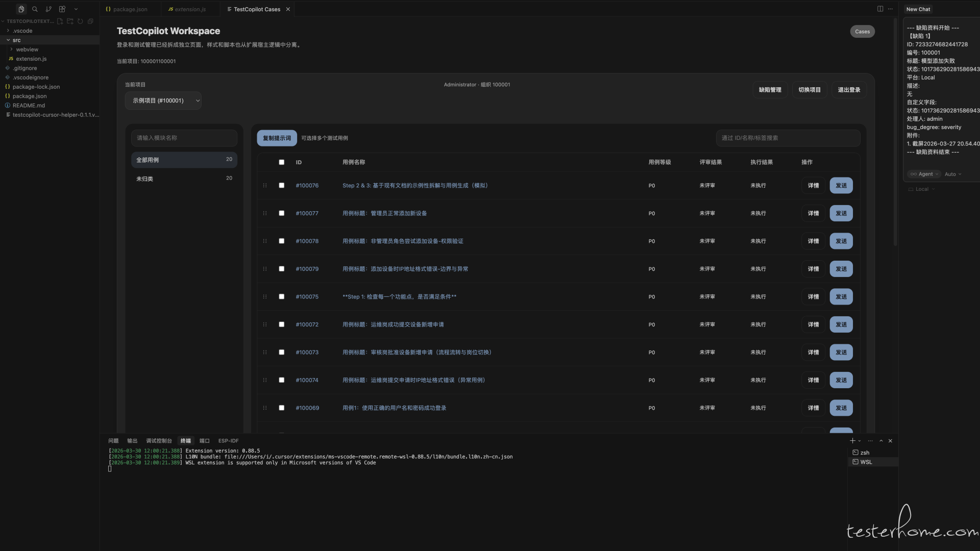Collapse all folders in explorer

[x=90, y=21]
